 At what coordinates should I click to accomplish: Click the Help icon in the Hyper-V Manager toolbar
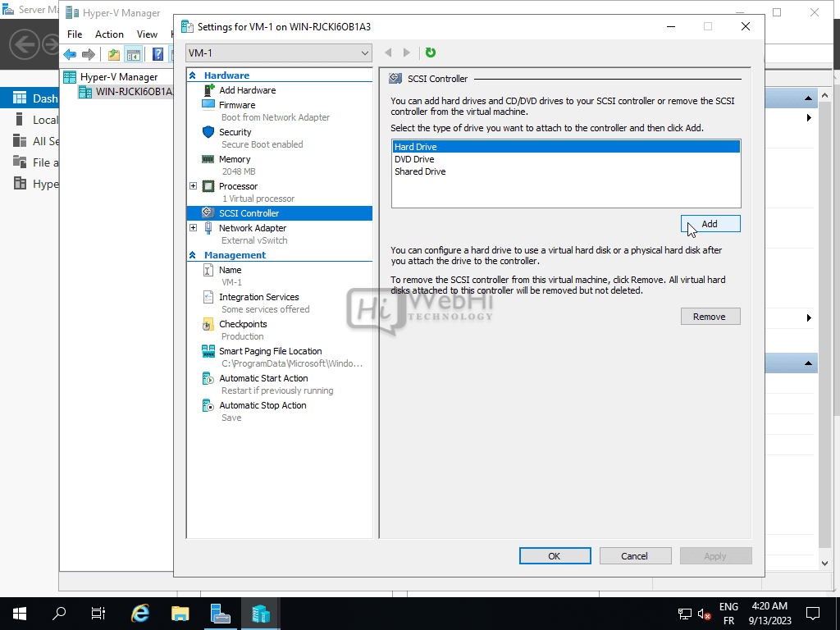(157, 54)
